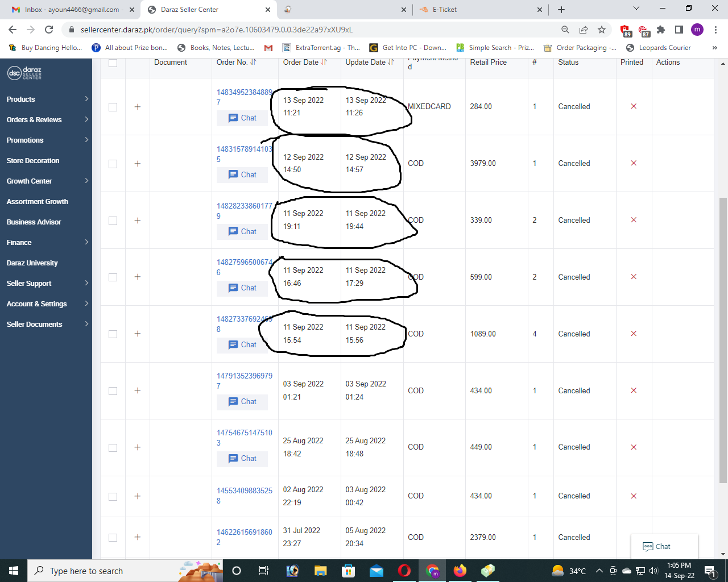
Task: Click red X printed icon for order 1089.00
Action: [634, 334]
